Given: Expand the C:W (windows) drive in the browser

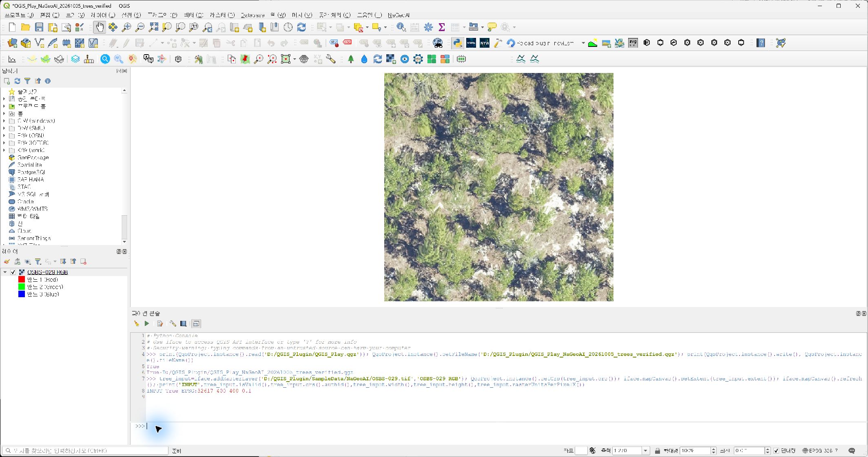Looking at the screenshot, I should point(4,121).
